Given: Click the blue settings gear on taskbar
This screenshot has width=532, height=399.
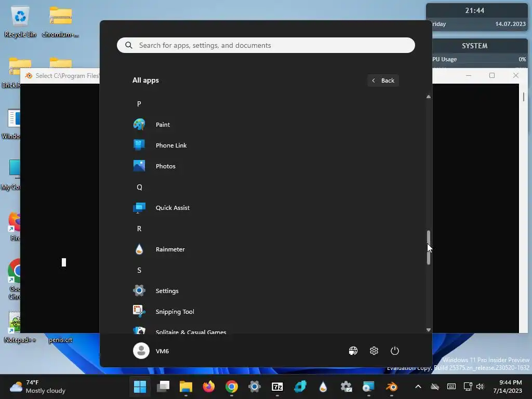Looking at the screenshot, I should point(255,387).
